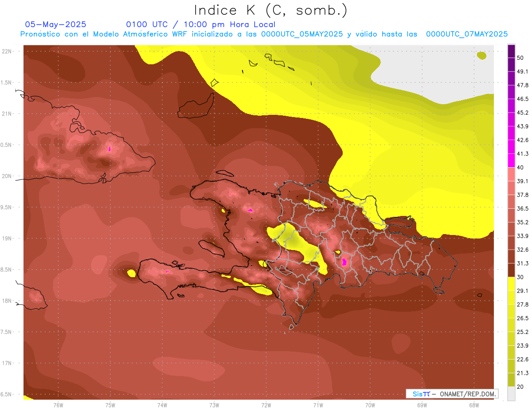Screen dimensions: 532x411
Task: Click the 22N latitude label
Action: tap(7, 51)
